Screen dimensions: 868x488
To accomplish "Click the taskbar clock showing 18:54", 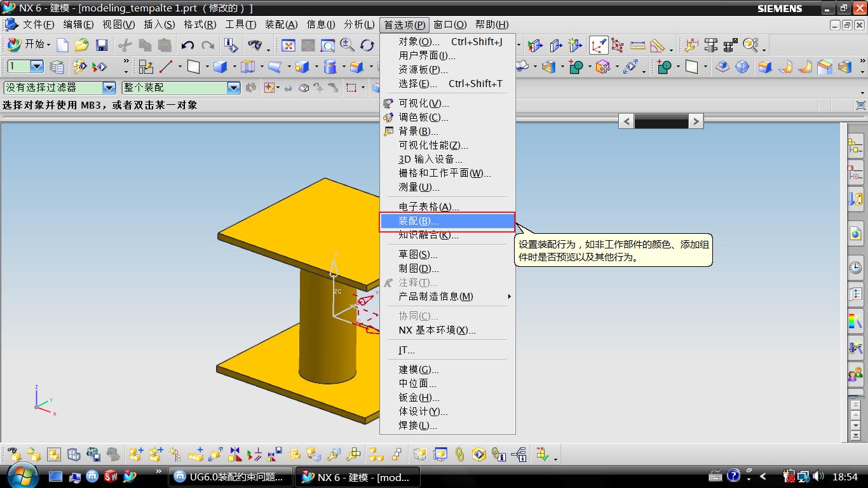I will click(844, 477).
